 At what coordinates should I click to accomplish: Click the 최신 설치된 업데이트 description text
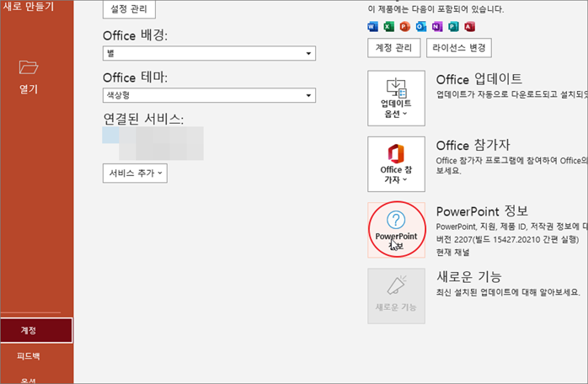508,292
